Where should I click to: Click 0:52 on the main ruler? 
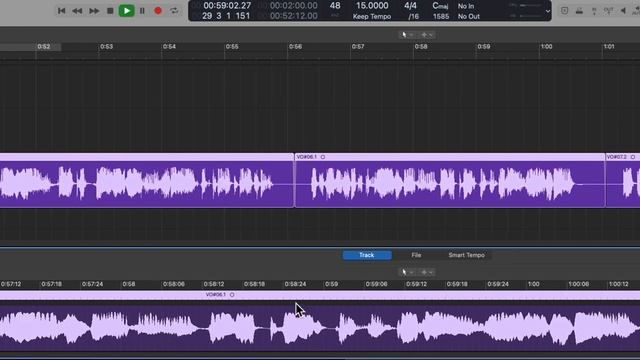click(x=43, y=47)
